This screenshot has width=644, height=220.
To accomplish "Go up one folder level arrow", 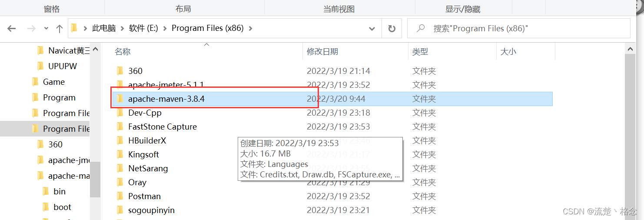I will (x=60, y=29).
